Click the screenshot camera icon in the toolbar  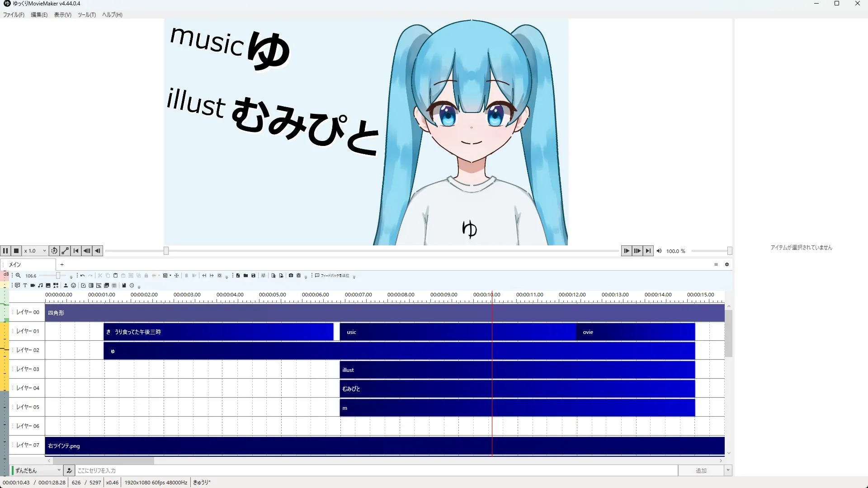[x=291, y=276]
